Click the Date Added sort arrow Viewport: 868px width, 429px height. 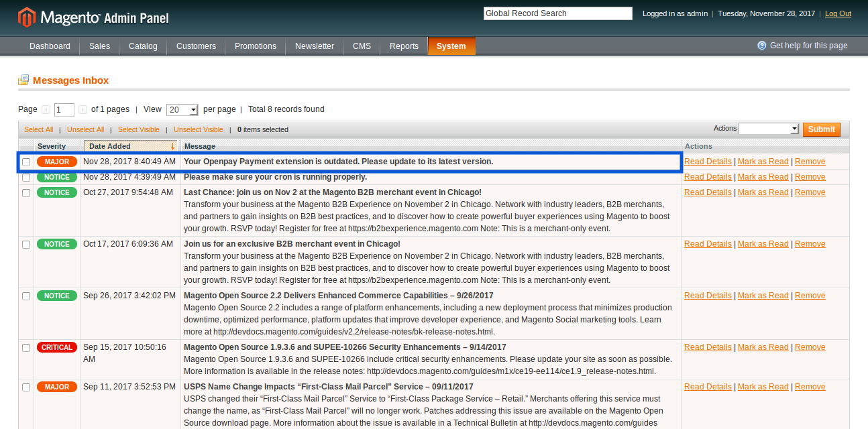[172, 146]
